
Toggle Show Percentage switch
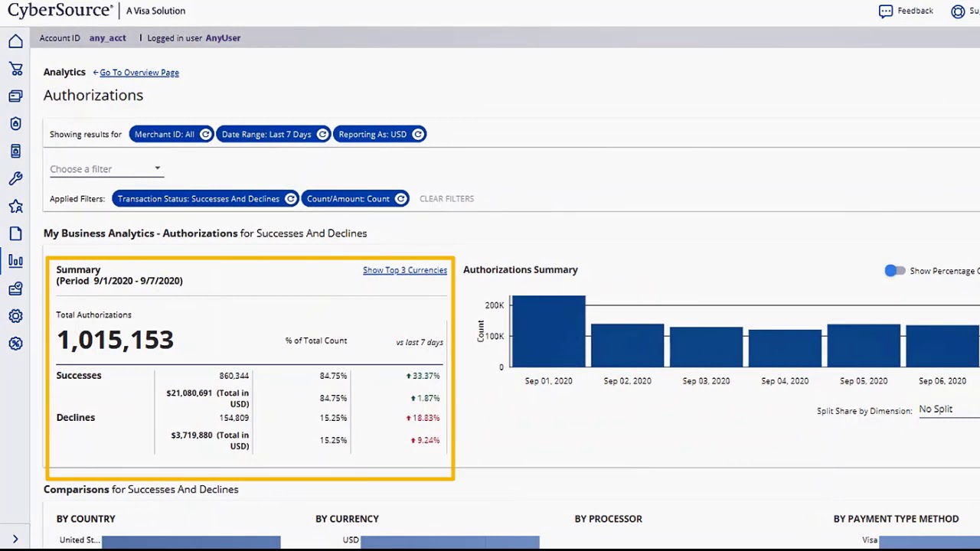point(894,271)
